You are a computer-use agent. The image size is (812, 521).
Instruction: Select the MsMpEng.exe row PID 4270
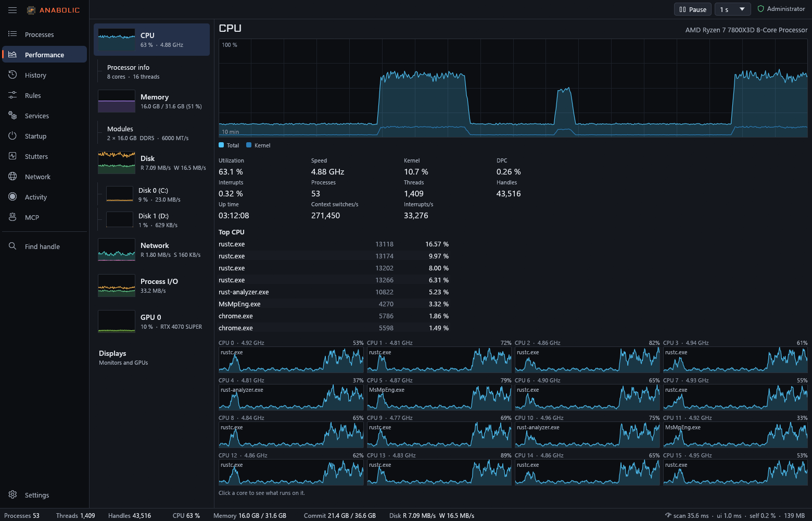[334, 304]
